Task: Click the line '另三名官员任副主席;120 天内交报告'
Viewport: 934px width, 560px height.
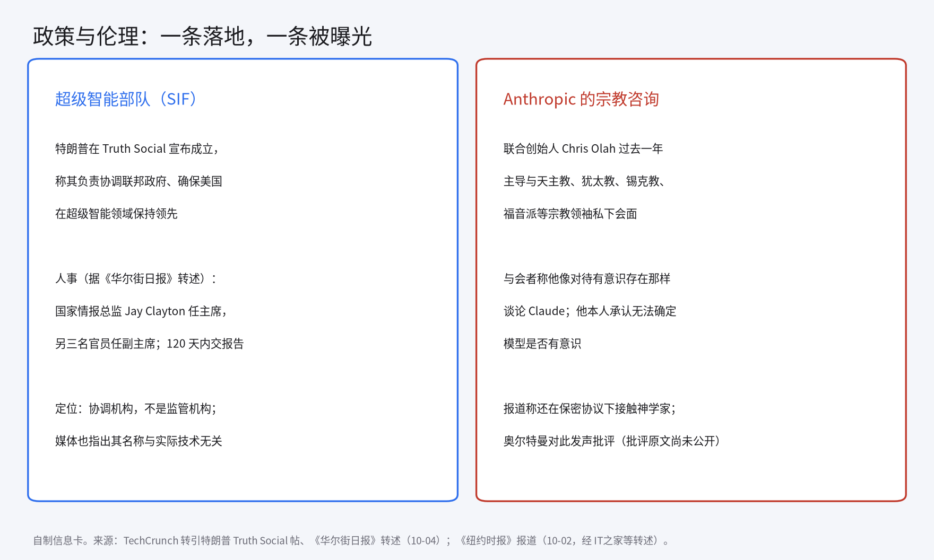Action: [150, 344]
